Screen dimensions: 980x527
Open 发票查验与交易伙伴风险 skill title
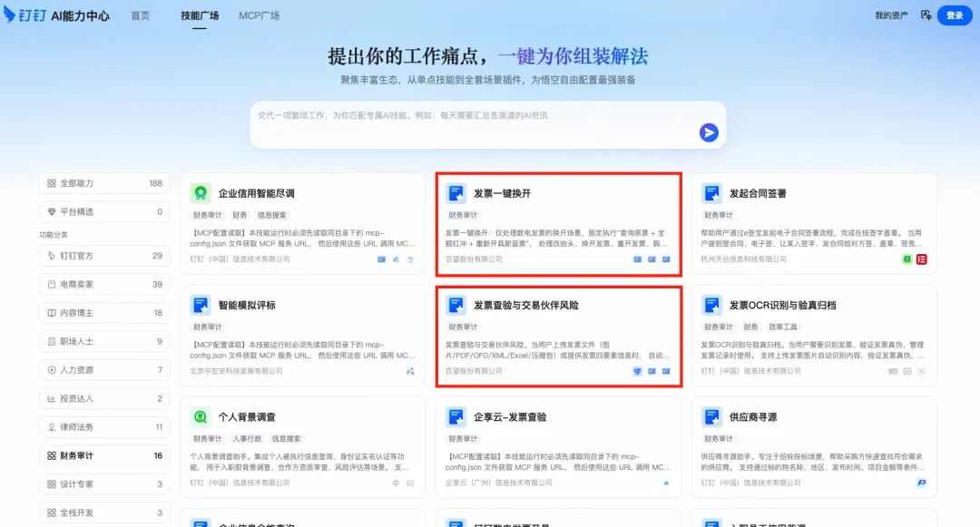pyautogui.click(x=525, y=306)
